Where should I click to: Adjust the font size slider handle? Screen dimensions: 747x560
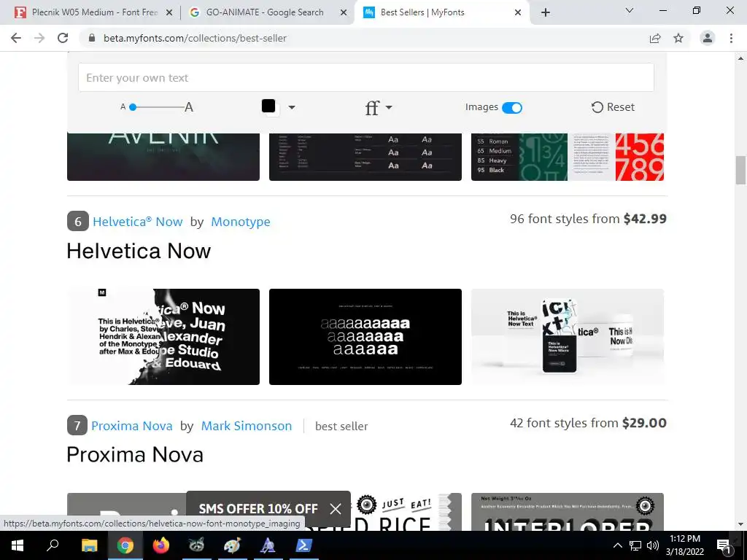point(133,107)
